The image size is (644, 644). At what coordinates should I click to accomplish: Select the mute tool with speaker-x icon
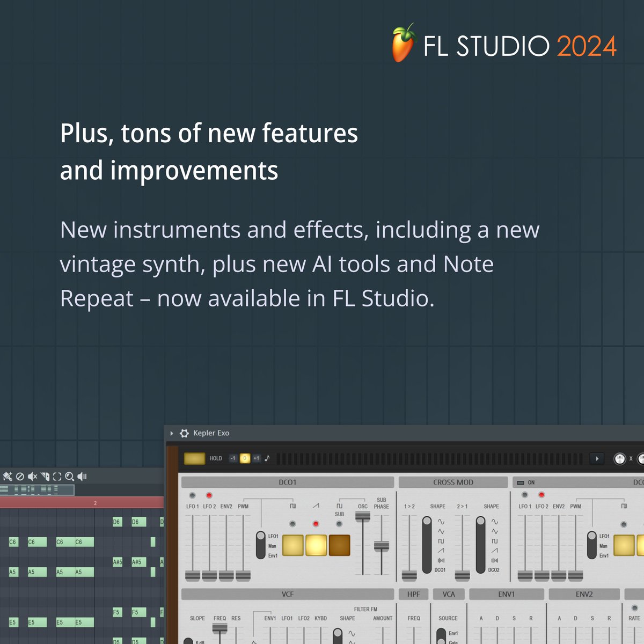coord(32,476)
